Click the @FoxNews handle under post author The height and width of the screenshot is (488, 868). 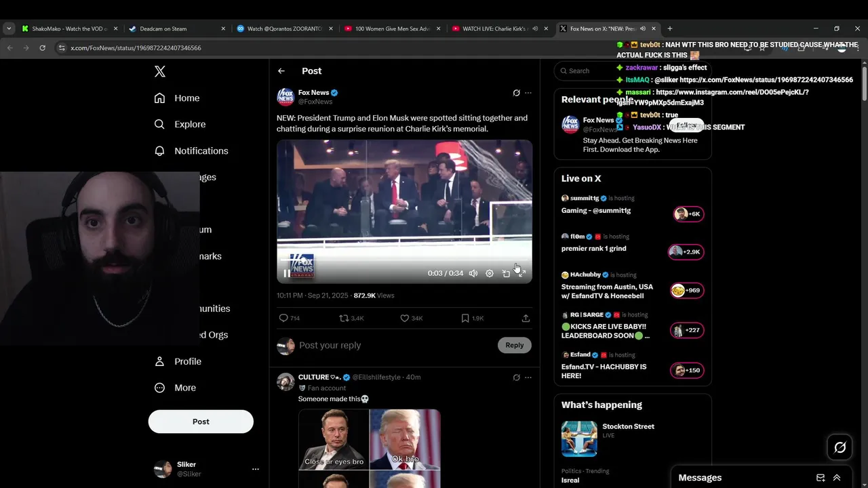[315, 102]
